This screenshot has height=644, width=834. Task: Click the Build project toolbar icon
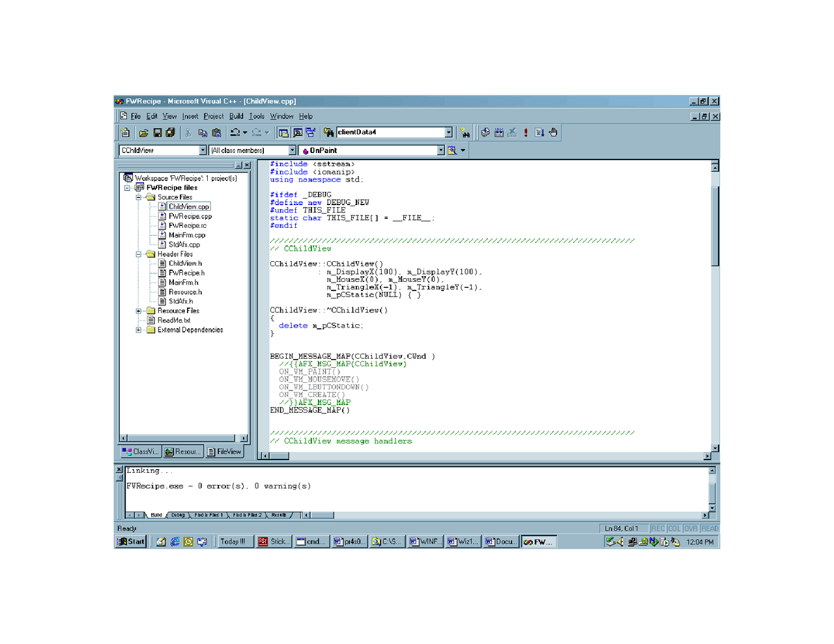click(498, 132)
